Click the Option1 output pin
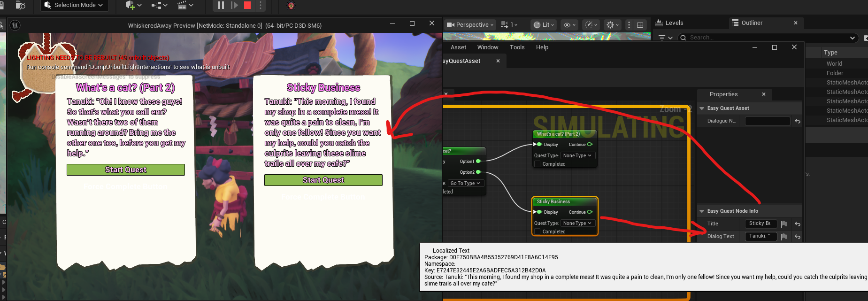The height and width of the screenshot is (301, 868). (478, 161)
